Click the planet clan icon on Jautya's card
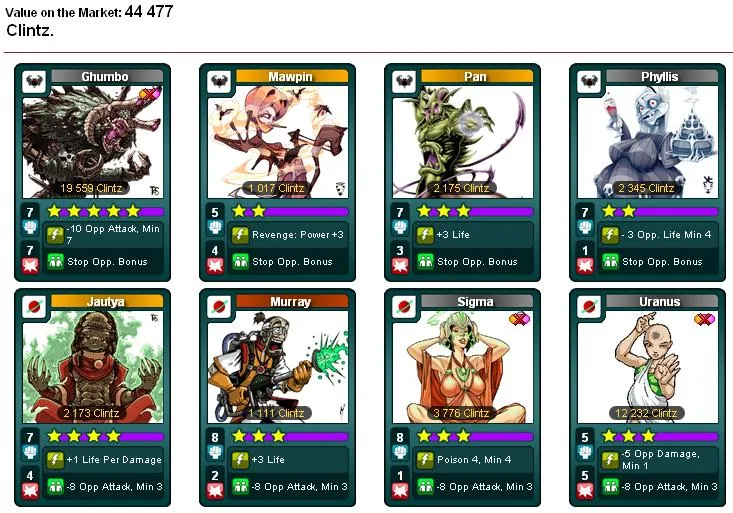Screen dimensions: 733x513 pos(35,307)
